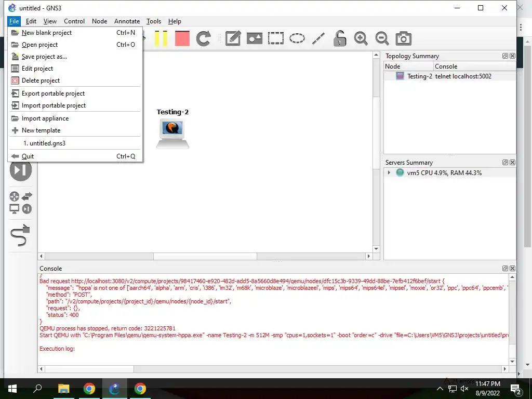The height and width of the screenshot is (399, 532).
Task: Choose Import portable project
Action: tap(75, 105)
